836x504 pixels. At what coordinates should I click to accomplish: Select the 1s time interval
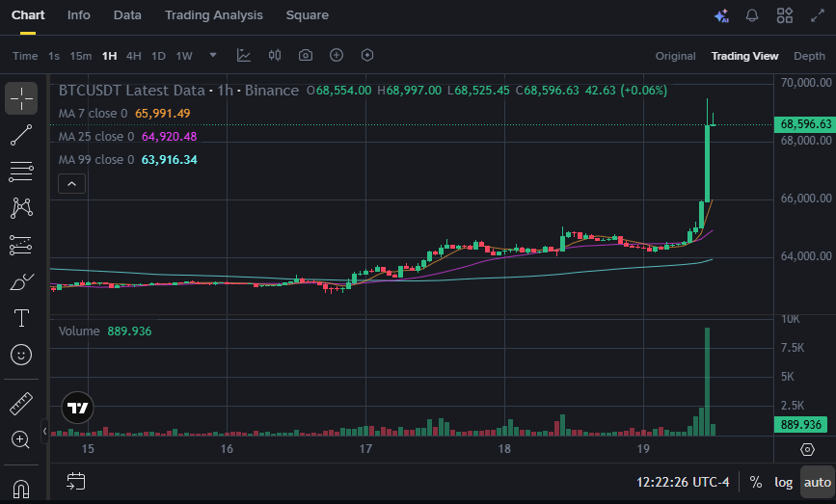point(54,56)
